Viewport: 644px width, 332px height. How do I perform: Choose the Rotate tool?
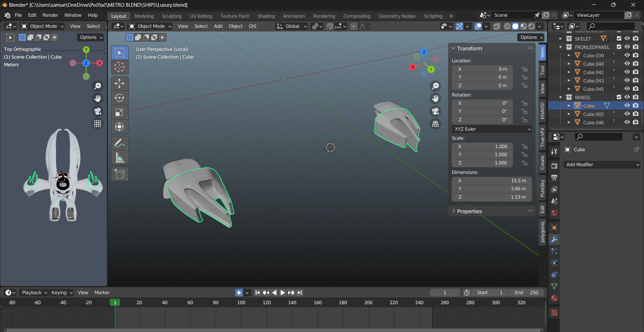pos(120,98)
